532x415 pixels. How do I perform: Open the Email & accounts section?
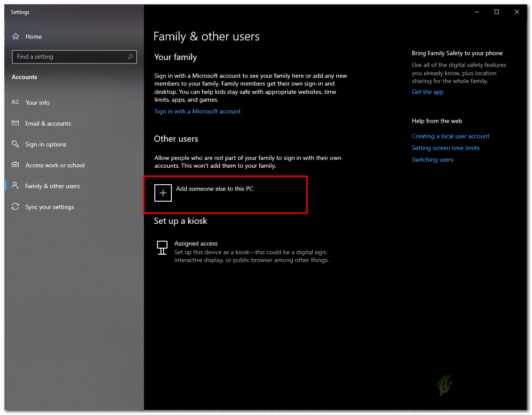(x=48, y=123)
